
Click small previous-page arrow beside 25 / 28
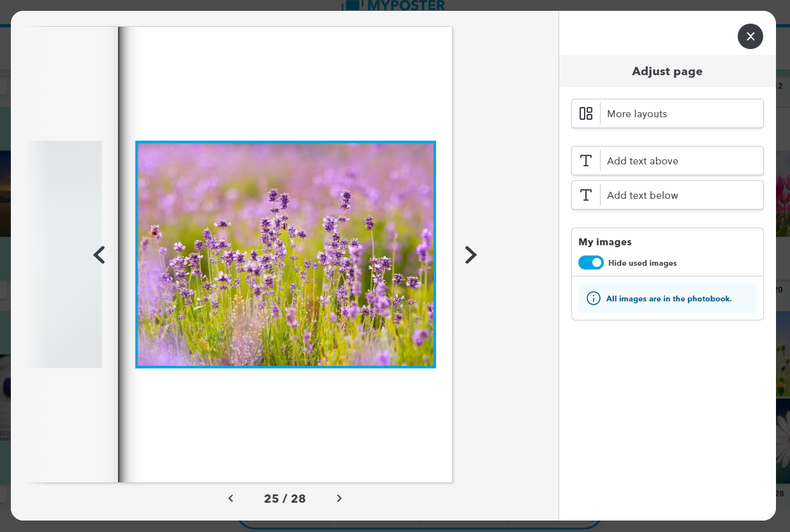[231, 498]
